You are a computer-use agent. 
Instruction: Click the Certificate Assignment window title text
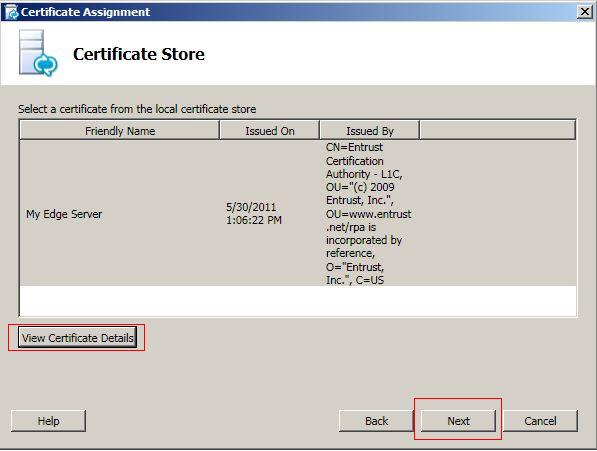(85, 12)
